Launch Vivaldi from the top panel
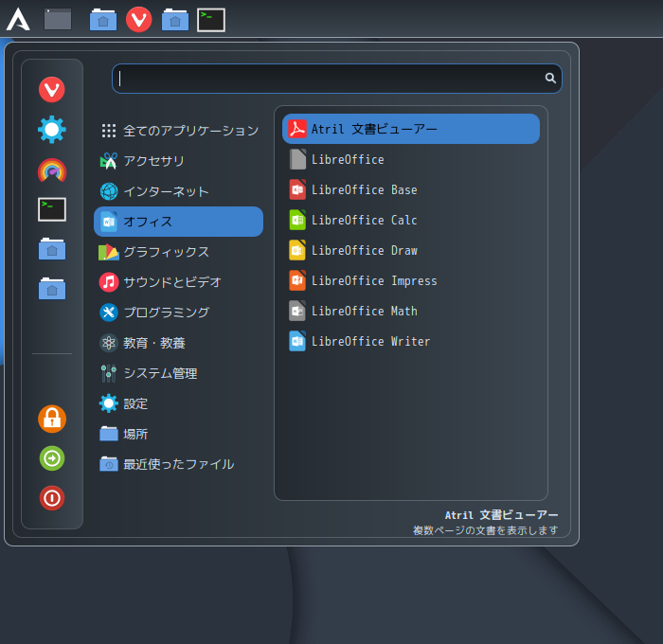The height and width of the screenshot is (644, 663). (138, 20)
